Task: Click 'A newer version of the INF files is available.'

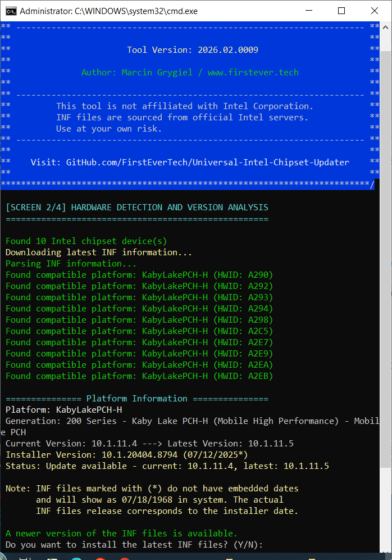Action: point(122,534)
